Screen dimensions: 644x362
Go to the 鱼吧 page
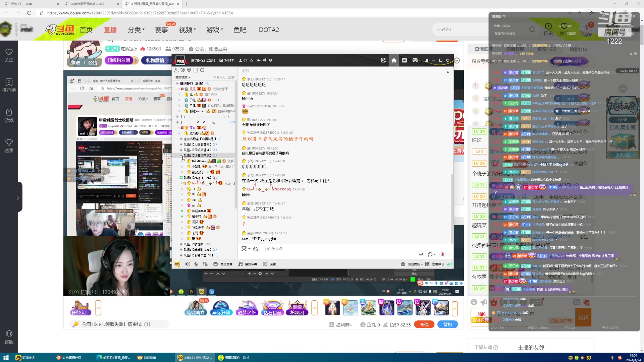(x=240, y=30)
